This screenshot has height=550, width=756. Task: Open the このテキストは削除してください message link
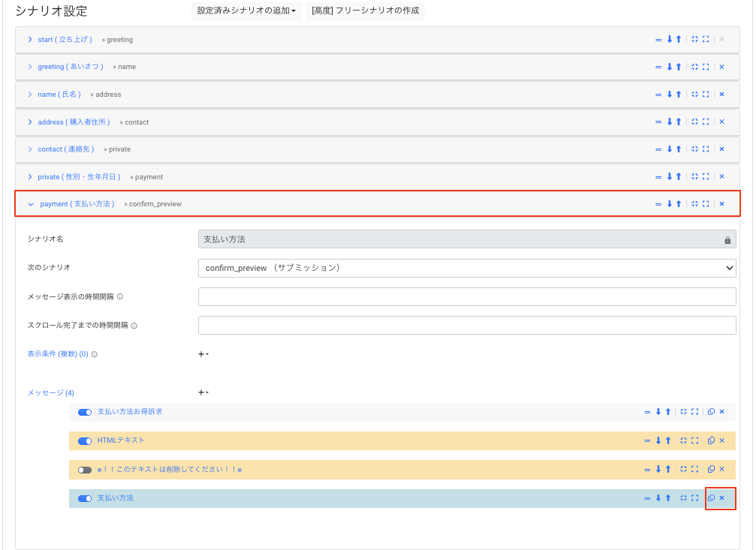click(170, 470)
